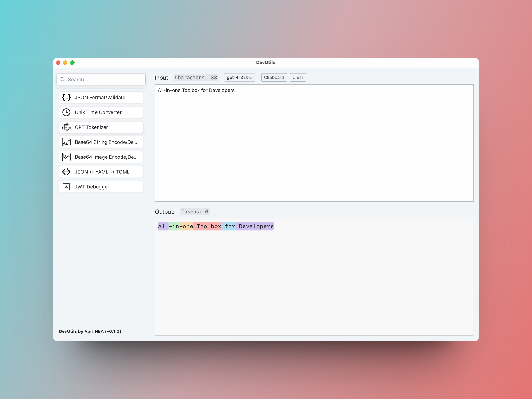Open JSON Format/Validate tool

tap(101, 98)
